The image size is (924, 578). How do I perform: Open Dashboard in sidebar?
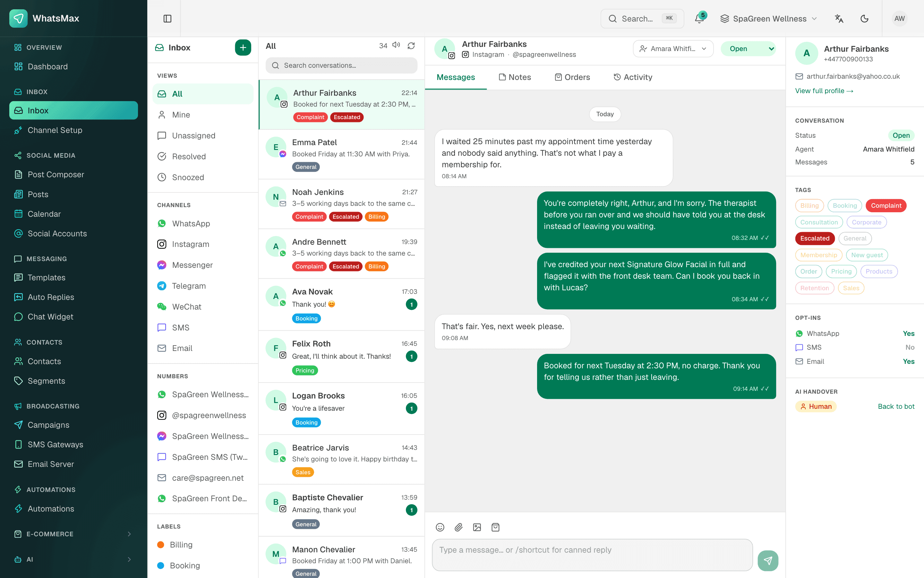coord(73,66)
